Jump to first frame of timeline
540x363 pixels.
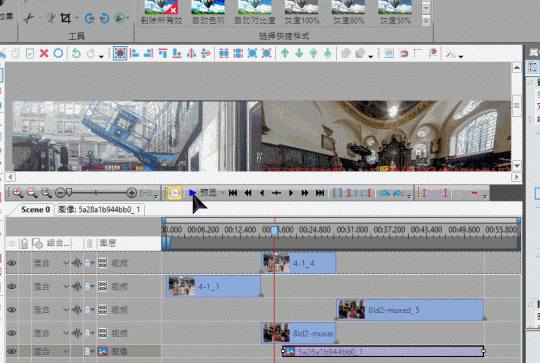tap(233, 193)
